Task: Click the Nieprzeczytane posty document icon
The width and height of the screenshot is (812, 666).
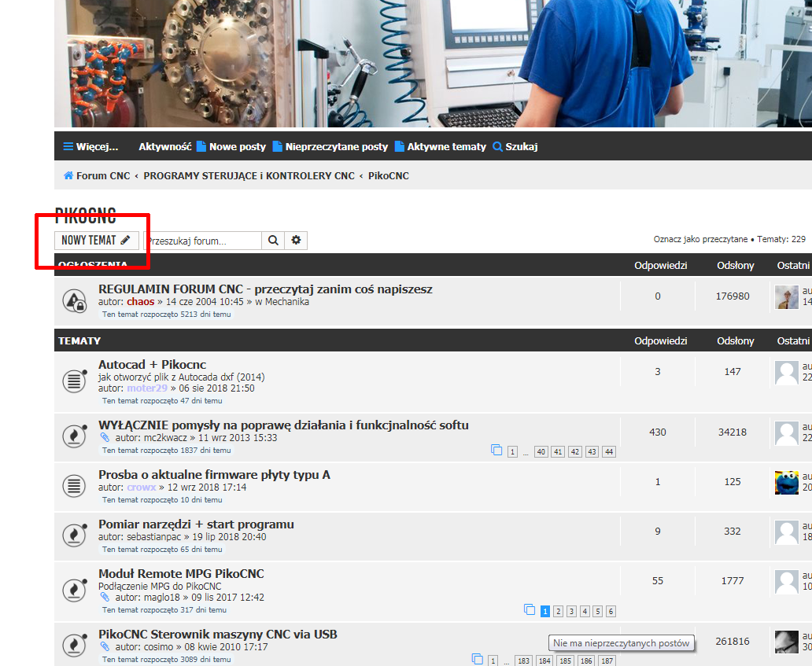Action: point(278,146)
